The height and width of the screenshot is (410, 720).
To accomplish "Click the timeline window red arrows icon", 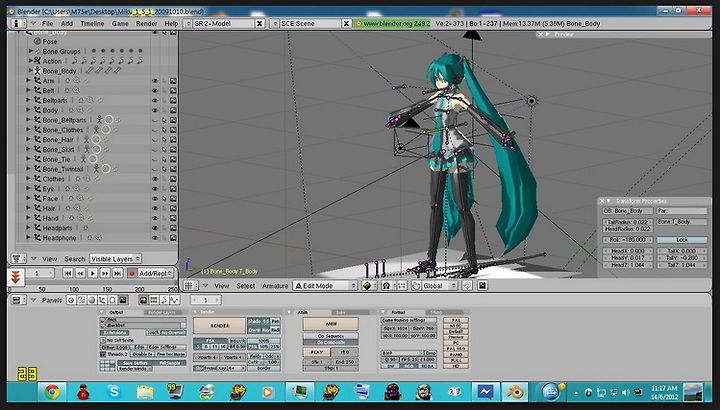I will pyautogui.click(x=16, y=276).
